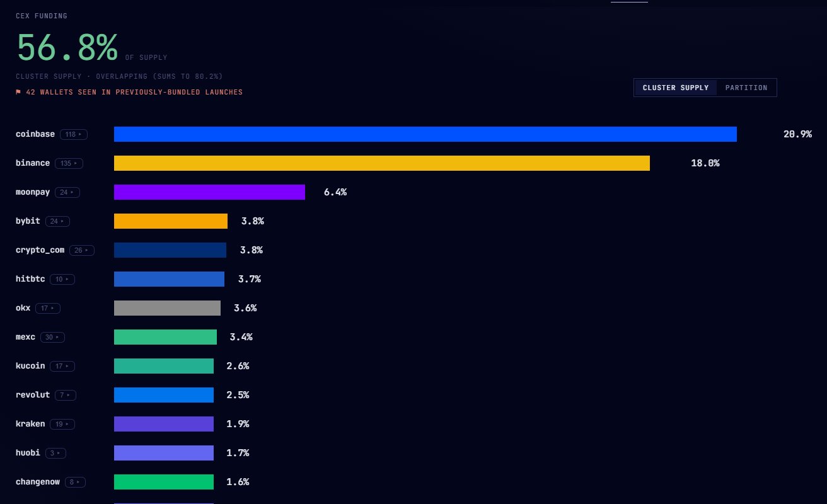
Task: Click the kucoin row label
Action: [x=30, y=366]
